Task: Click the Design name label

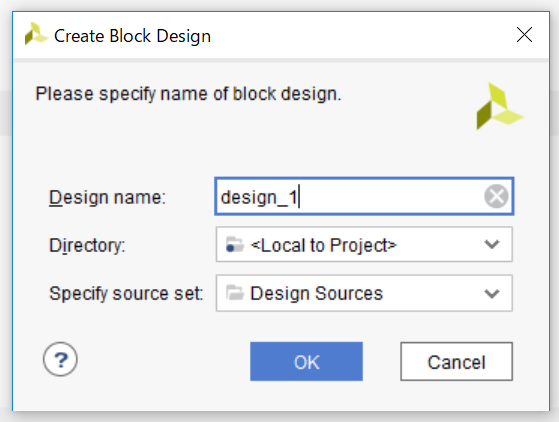Action: point(107,197)
